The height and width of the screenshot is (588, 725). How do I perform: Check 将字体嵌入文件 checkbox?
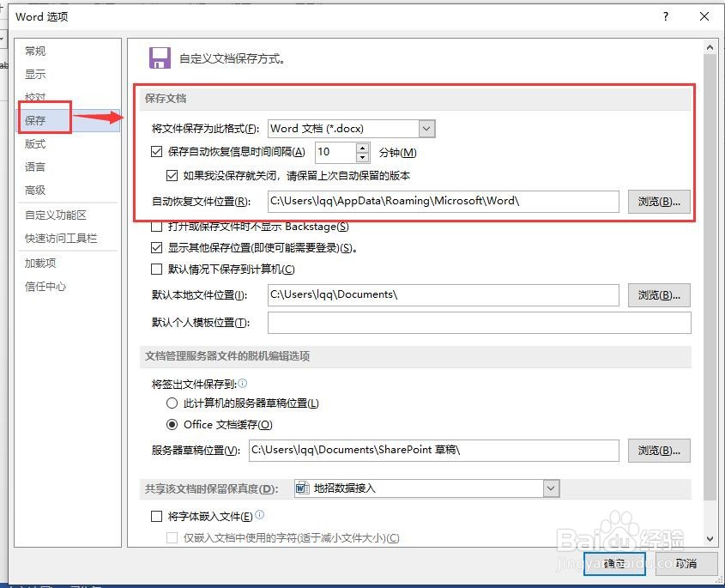[x=157, y=516]
